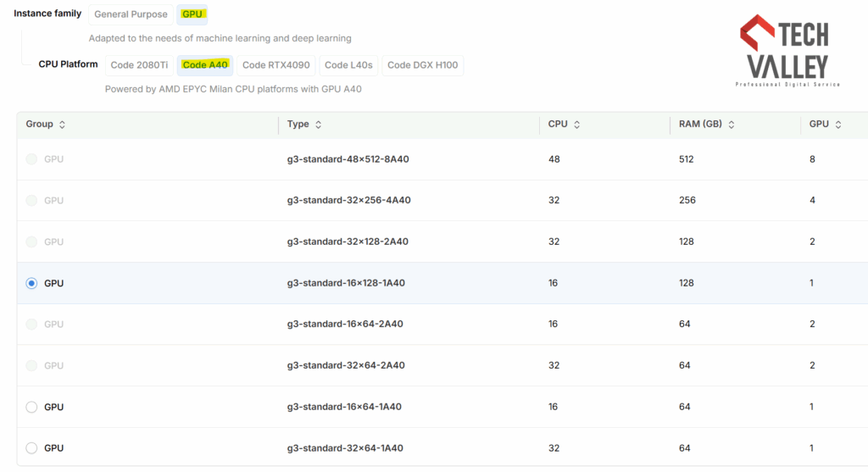Click GPU count 4 in 32×256 row
This screenshot has height=472, width=868.
812,200
